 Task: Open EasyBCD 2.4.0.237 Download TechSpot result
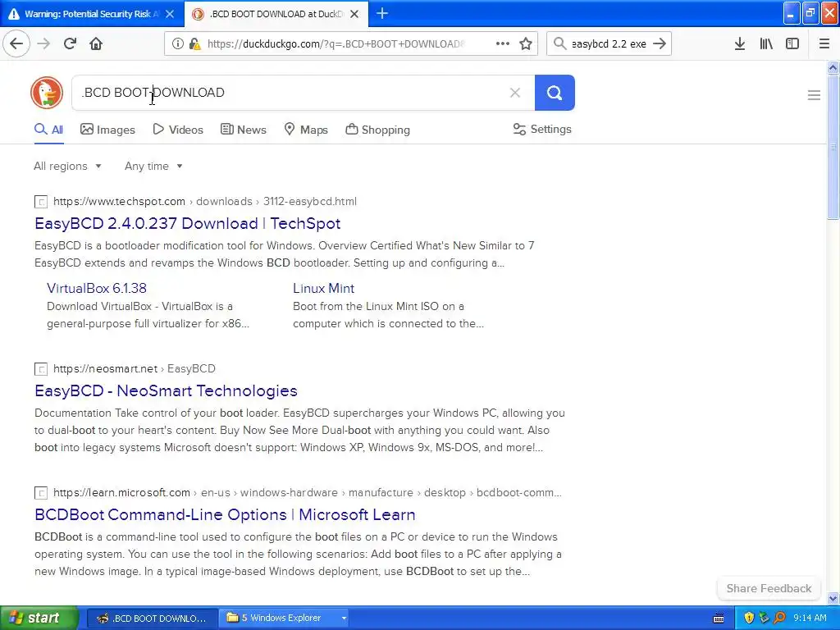click(x=188, y=223)
